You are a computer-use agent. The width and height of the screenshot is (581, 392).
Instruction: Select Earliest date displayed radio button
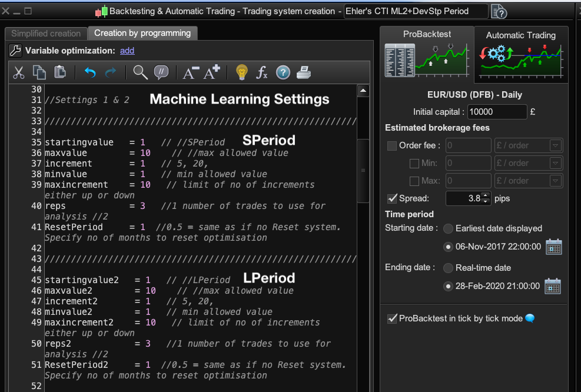[x=449, y=228]
